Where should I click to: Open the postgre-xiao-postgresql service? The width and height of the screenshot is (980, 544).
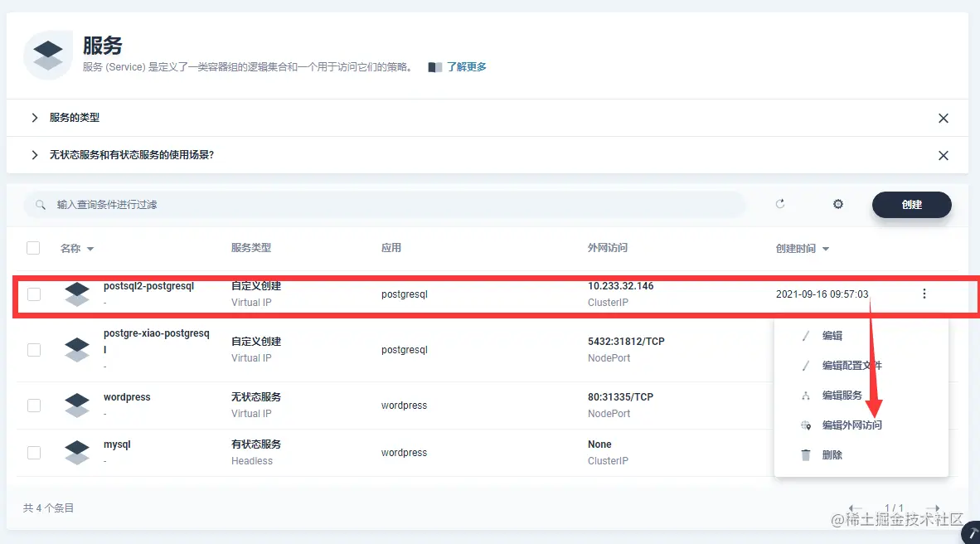(156, 342)
